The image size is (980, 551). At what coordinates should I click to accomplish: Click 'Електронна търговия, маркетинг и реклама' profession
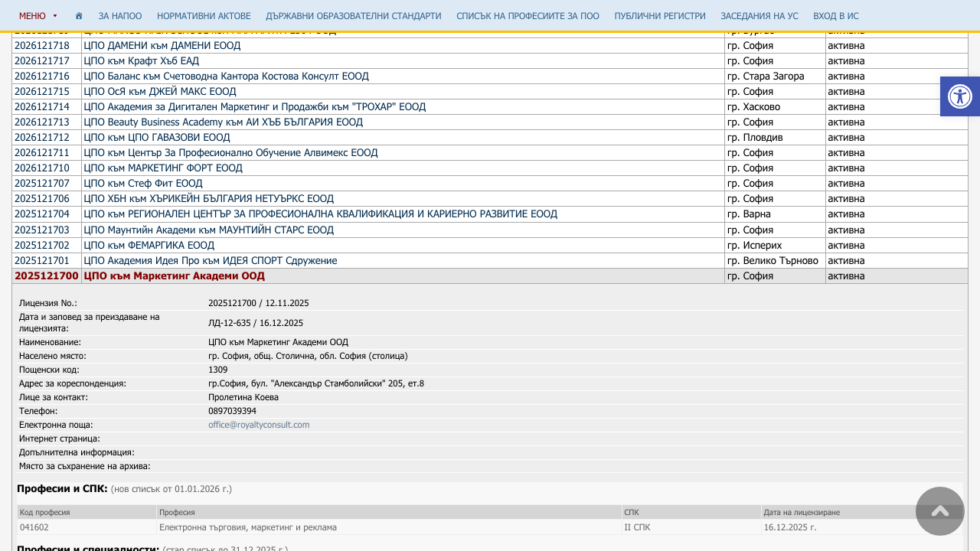pos(248,527)
